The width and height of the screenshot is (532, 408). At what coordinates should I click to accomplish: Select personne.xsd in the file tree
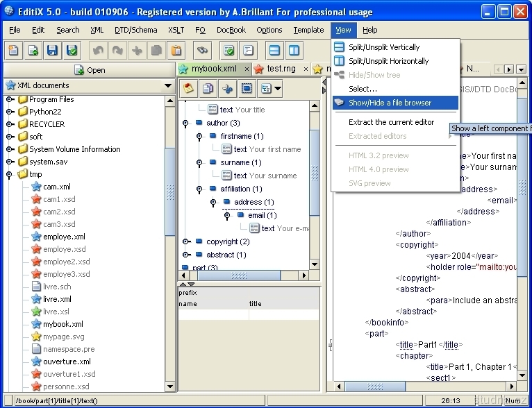pyautogui.click(x=66, y=386)
